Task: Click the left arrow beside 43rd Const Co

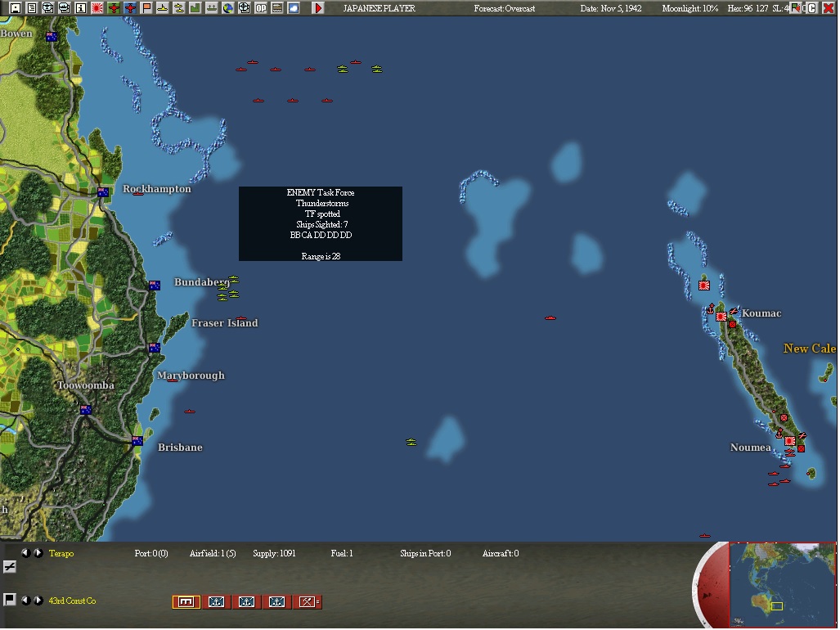Action: point(25,600)
